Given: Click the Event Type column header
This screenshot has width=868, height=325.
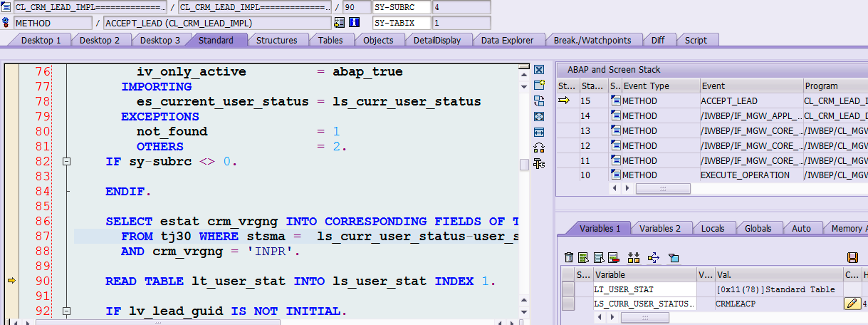Looking at the screenshot, I should click(x=660, y=86).
